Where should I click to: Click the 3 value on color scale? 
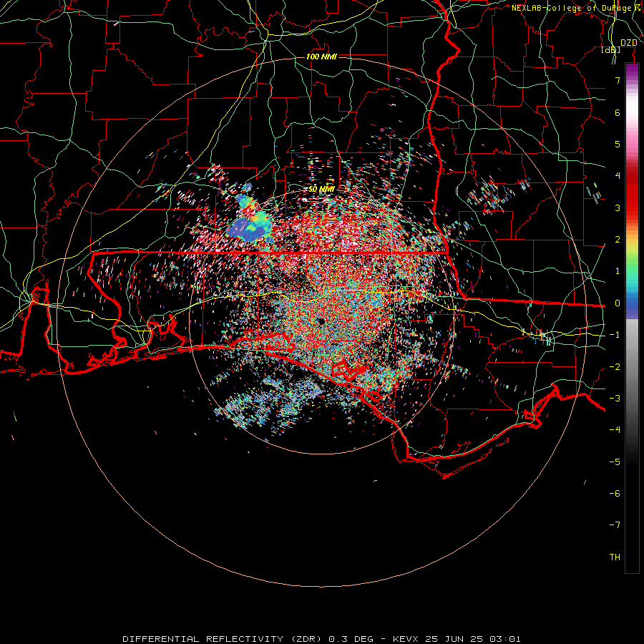tap(618, 208)
